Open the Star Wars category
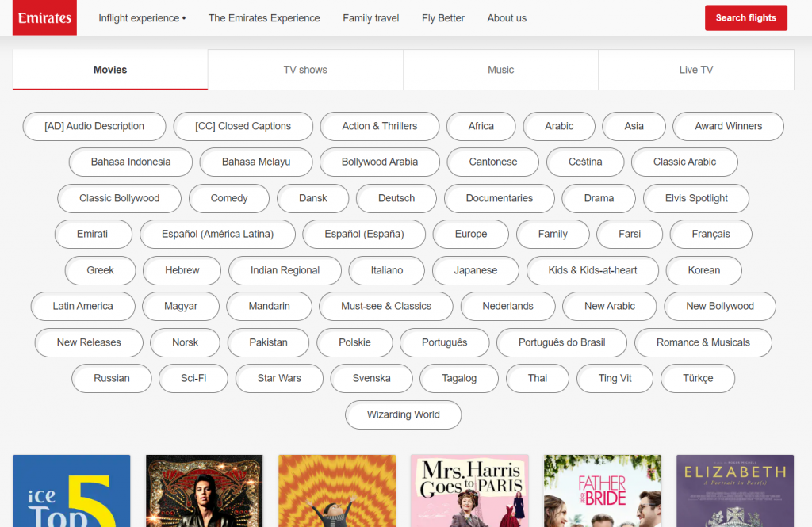 pos(279,379)
